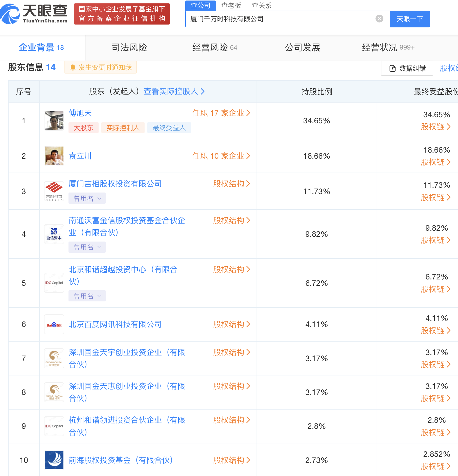The height and width of the screenshot is (476, 458).
Task: Click the 持股比例 column header
Action: (317, 91)
